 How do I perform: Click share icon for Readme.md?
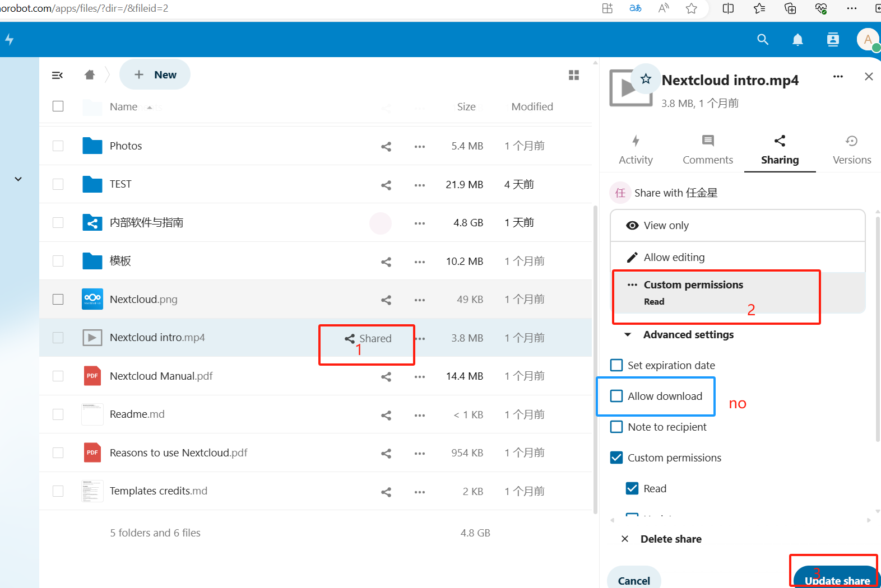click(386, 415)
